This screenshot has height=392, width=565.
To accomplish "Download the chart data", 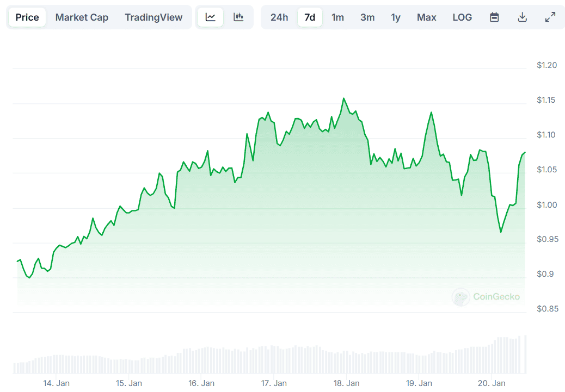I will click(x=522, y=17).
